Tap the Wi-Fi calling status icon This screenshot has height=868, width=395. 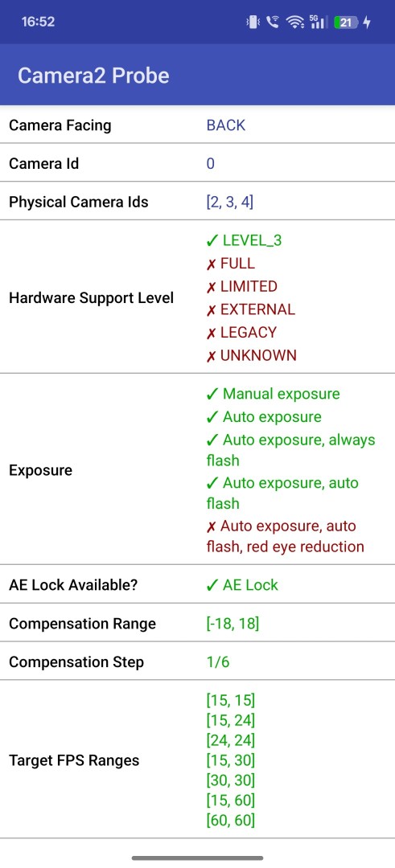pos(273,23)
